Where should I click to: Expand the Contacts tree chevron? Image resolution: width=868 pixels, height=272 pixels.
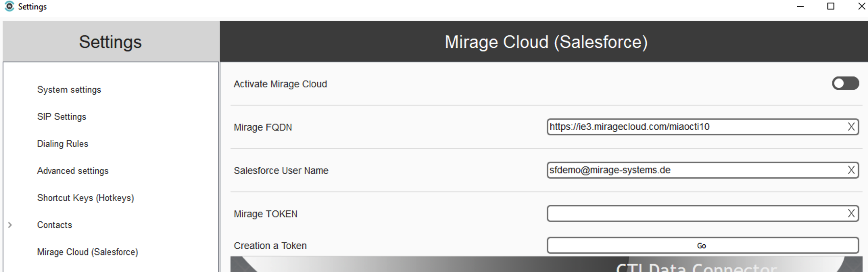10,225
